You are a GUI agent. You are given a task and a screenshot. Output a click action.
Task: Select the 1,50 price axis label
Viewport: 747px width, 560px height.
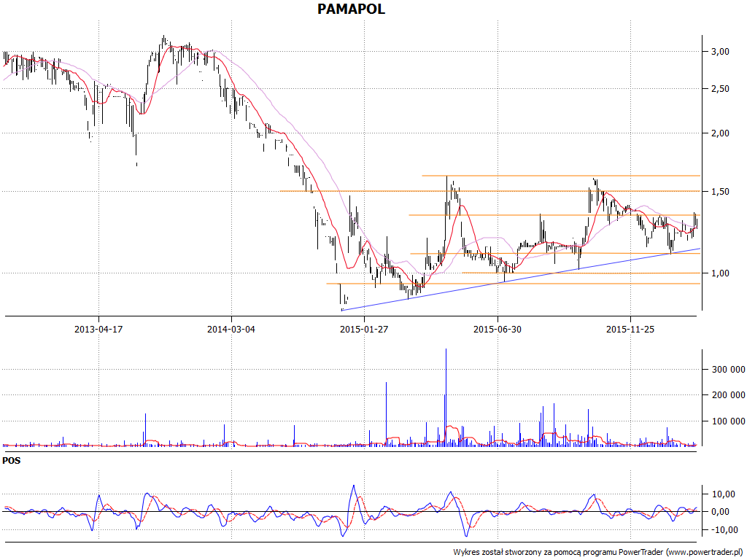(x=720, y=192)
